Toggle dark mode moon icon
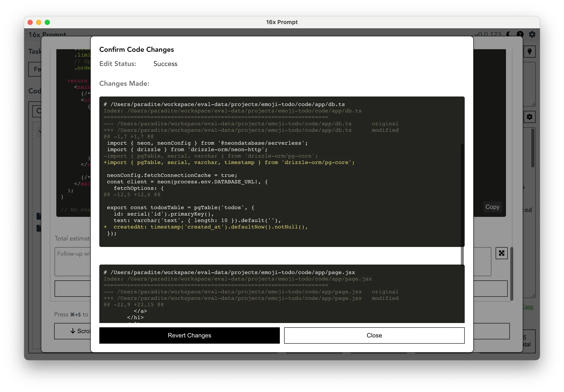Image resolution: width=564 pixels, height=392 pixels. point(509,34)
